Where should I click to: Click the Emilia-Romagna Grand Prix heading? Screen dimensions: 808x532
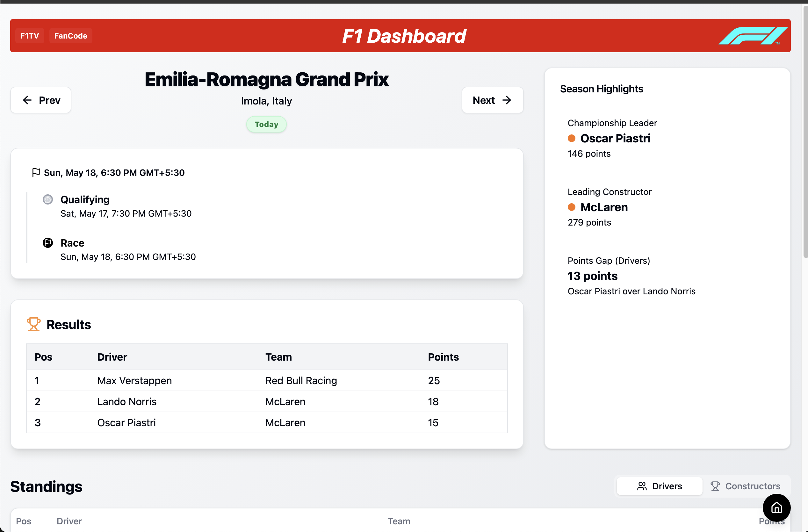coord(266,79)
